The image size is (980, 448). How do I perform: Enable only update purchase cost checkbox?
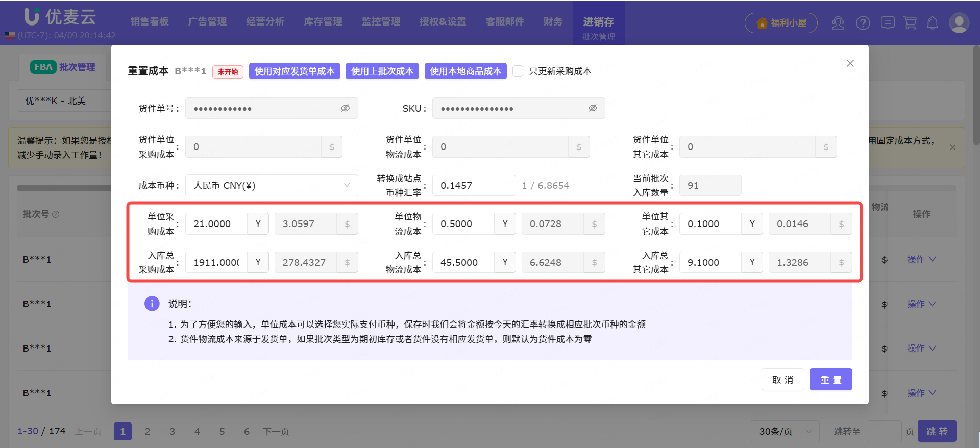click(x=518, y=71)
